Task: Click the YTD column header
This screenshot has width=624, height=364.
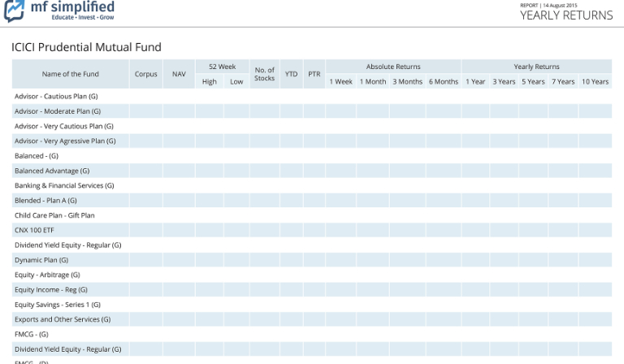Action: tap(292, 74)
